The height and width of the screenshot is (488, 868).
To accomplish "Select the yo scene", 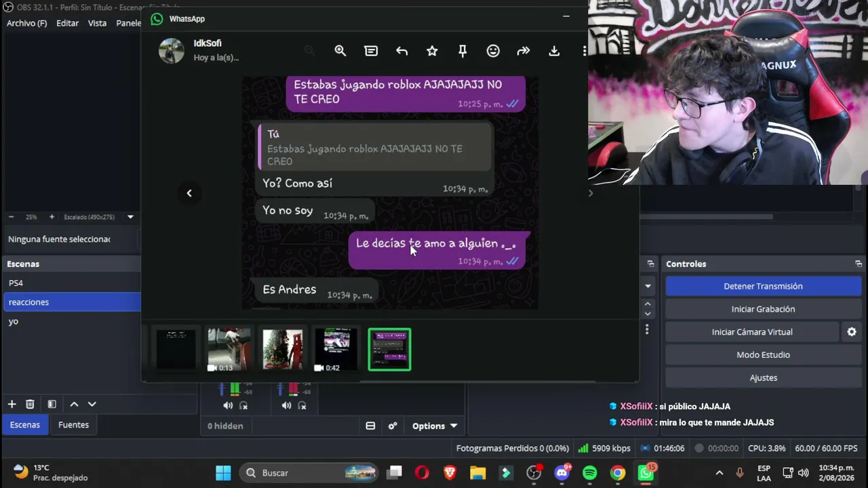I will pyautogui.click(x=72, y=321).
